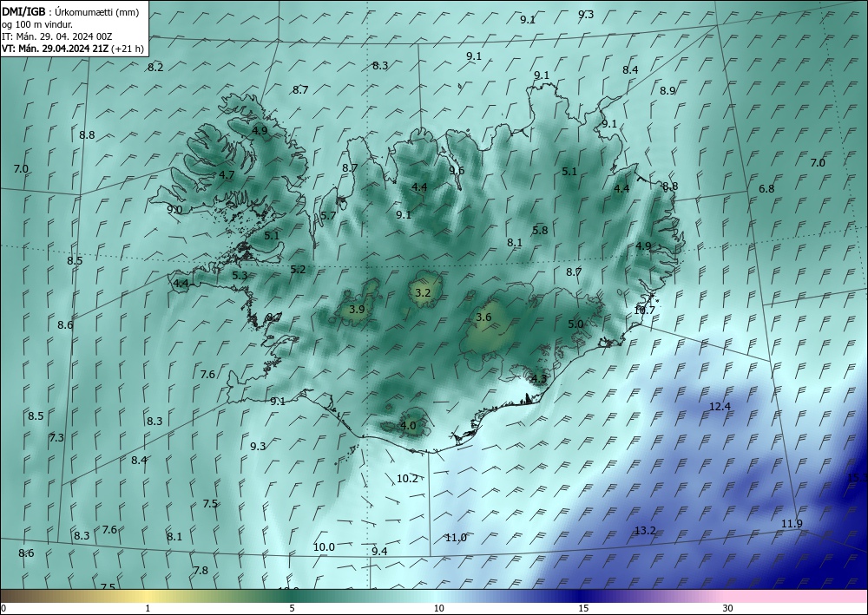Click the 3.9 value on Langjökull glacier
This screenshot has width=868, height=615.
357,309
